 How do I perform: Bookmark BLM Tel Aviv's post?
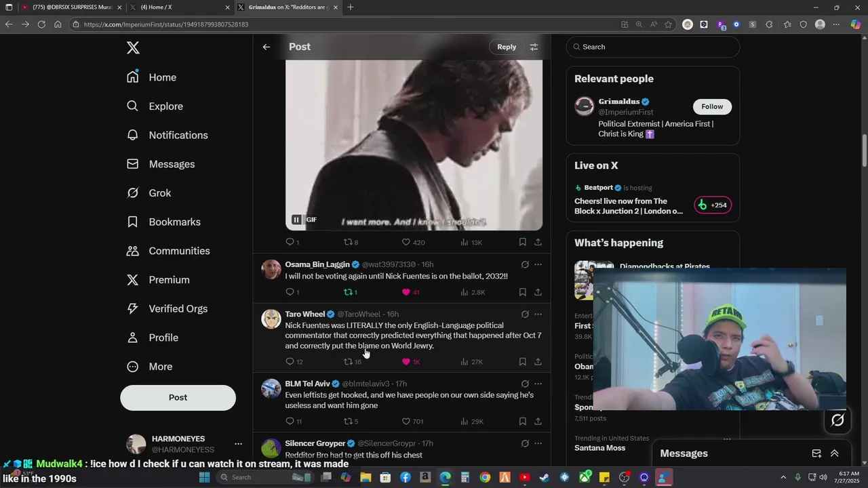522,422
